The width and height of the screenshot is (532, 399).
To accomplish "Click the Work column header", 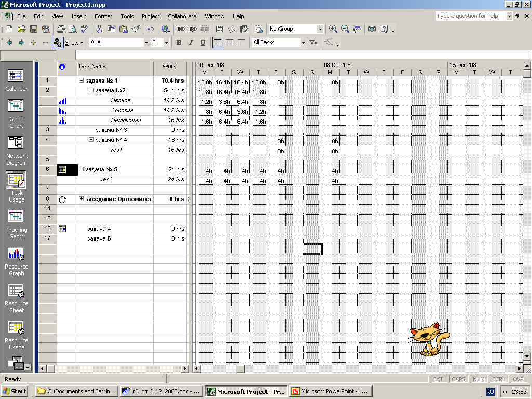I will (170, 69).
